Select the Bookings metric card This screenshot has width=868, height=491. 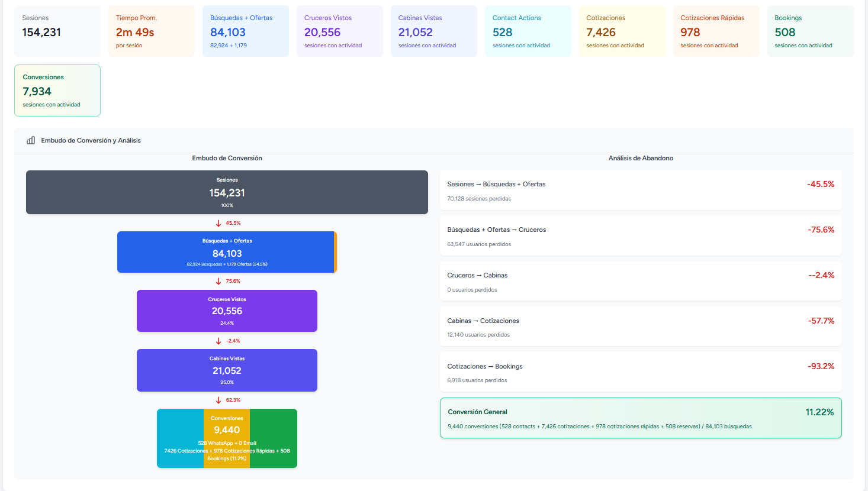click(x=810, y=31)
